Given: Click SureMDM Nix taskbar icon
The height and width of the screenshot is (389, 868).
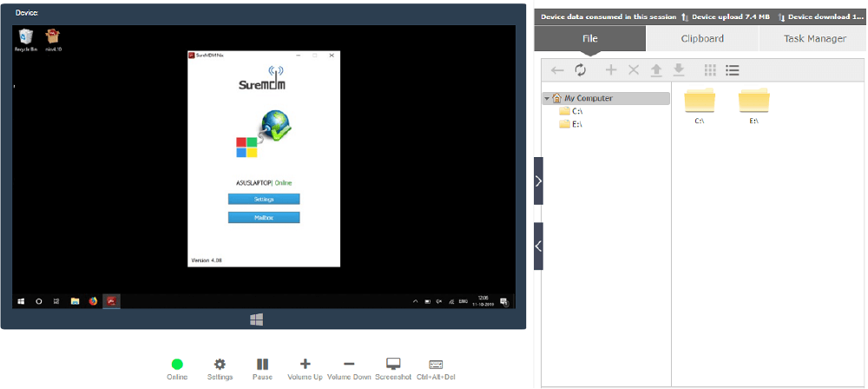Looking at the screenshot, I should (x=111, y=301).
